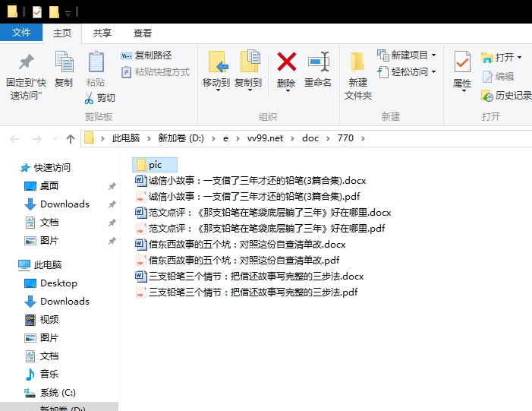Click the Cut scissors (剪切)
The width and height of the screenshot is (532, 411).
point(99,98)
